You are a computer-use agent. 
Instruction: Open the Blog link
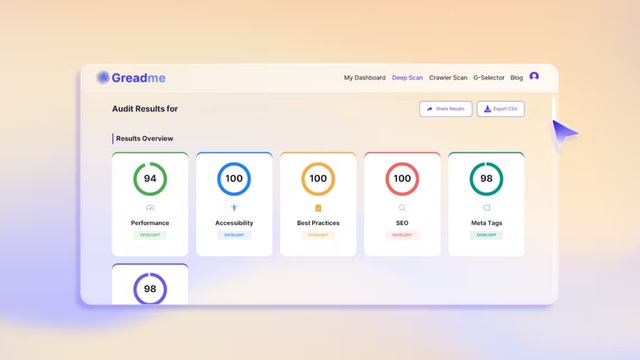click(516, 78)
